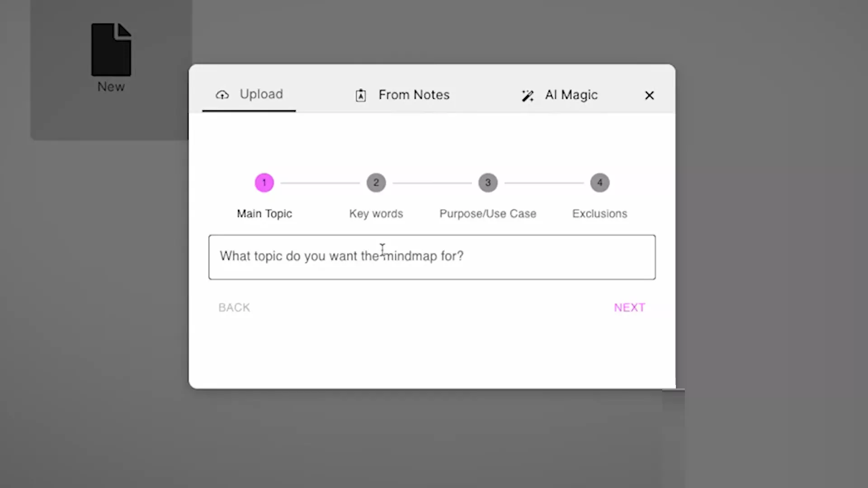Click the Purpose/Use Case step icon
The width and height of the screenshot is (868, 488).
488,183
